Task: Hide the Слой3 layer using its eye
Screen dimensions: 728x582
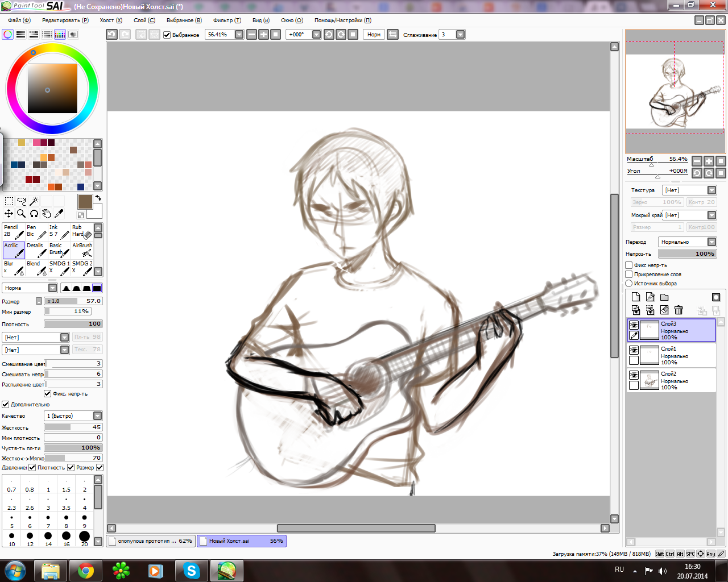Action: point(634,326)
